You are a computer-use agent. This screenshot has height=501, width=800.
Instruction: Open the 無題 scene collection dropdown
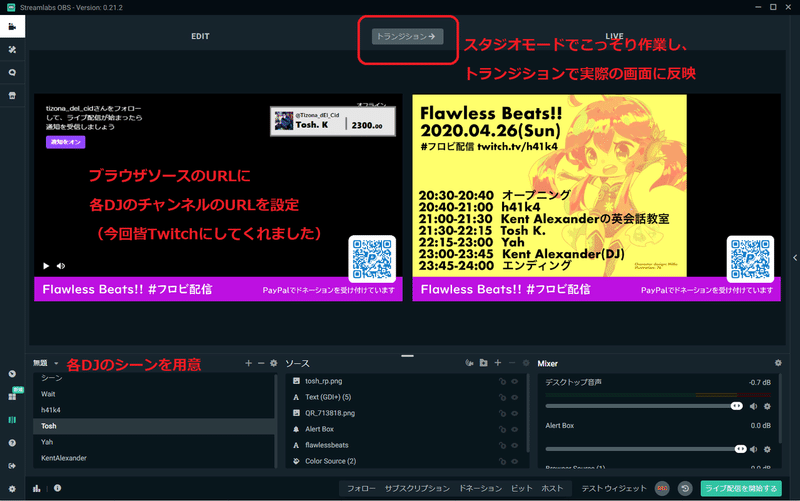pos(46,363)
